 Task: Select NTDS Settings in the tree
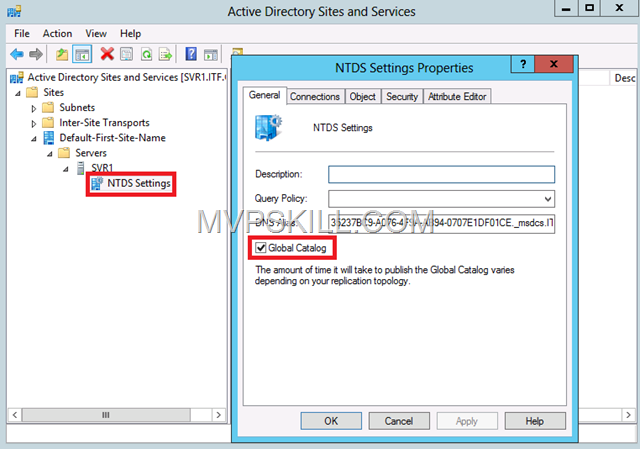tap(139, 183)
